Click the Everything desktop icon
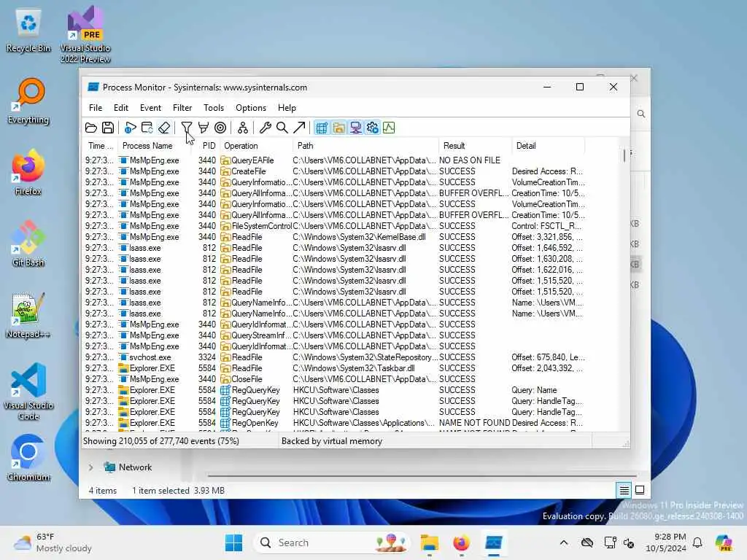747x560 pixels. (x=28, y=101)
